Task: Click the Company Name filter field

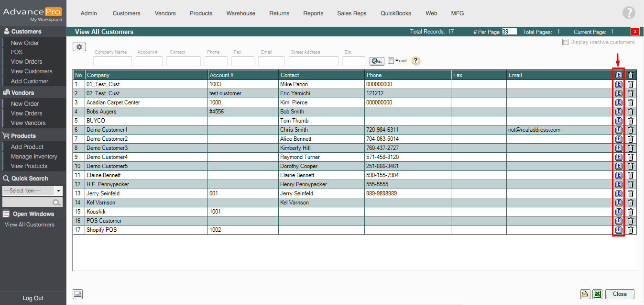Action: tap(112, 61)
